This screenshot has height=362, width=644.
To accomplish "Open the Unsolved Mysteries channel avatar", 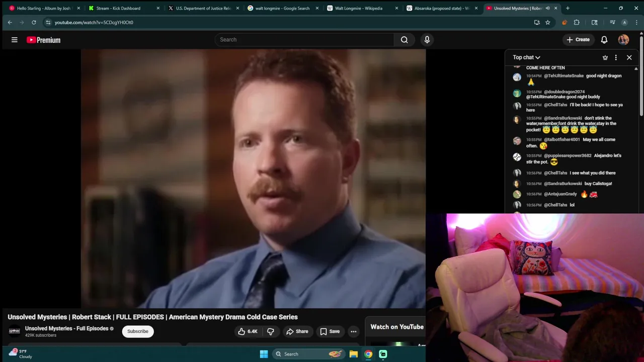I will coord(15,331).
